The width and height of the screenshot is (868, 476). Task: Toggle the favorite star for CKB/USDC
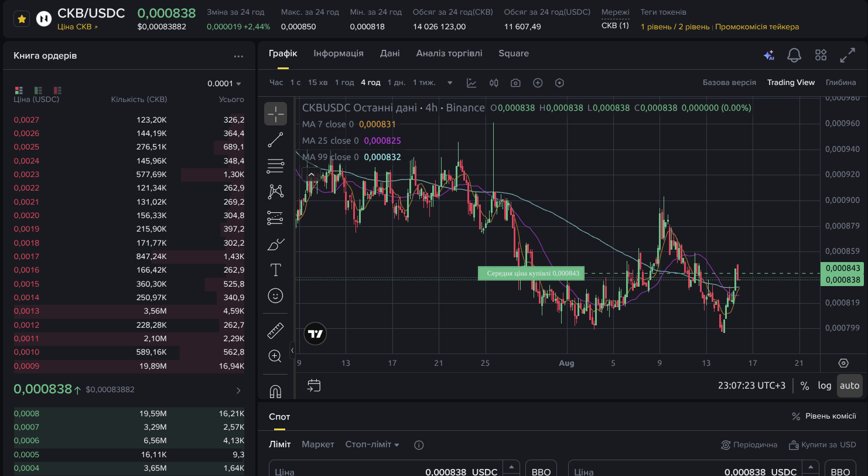click(22, 19)
